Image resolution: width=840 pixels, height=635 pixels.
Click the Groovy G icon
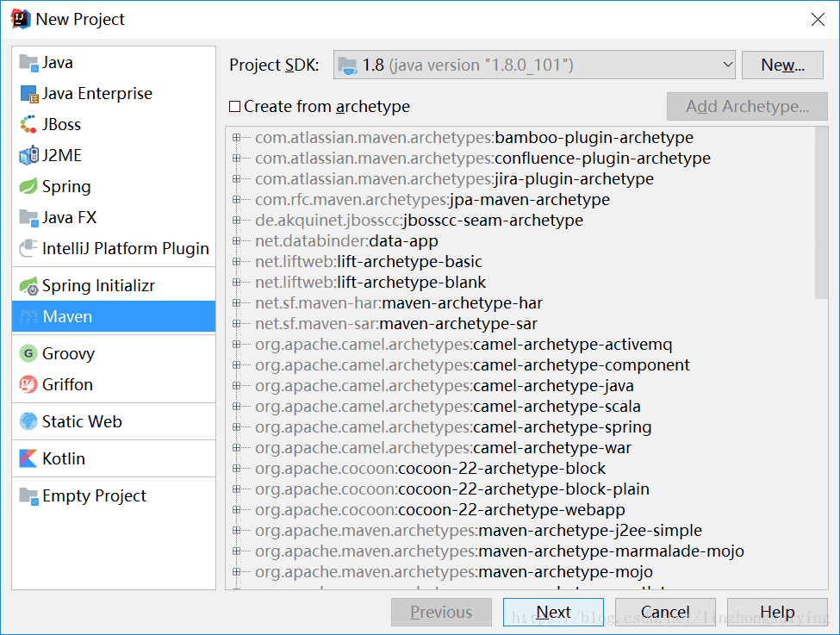point(29,353)
